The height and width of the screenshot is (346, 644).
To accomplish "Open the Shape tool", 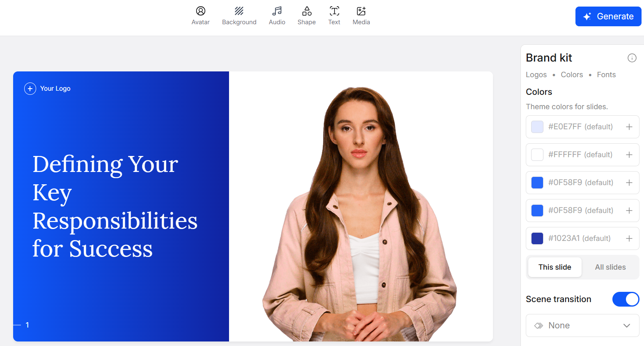I will pos(307,16).
